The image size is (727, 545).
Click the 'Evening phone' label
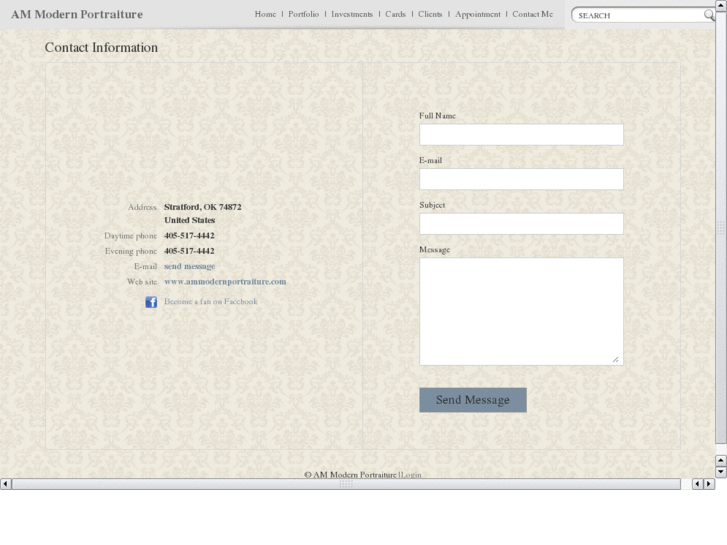[x=131, y=251]
